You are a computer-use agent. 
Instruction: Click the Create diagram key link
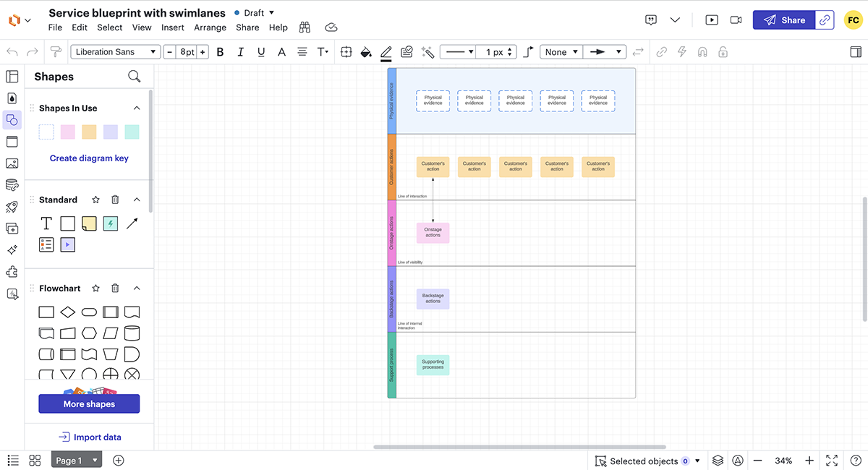[x=89, y=158]
